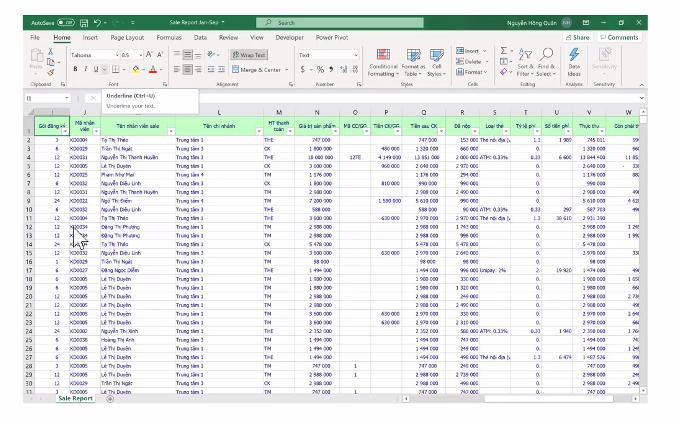The height and width of the screenshot is (423, 679).
Task: Open the Fill Color dropdown arrow
Action: (x=143, y=70)
